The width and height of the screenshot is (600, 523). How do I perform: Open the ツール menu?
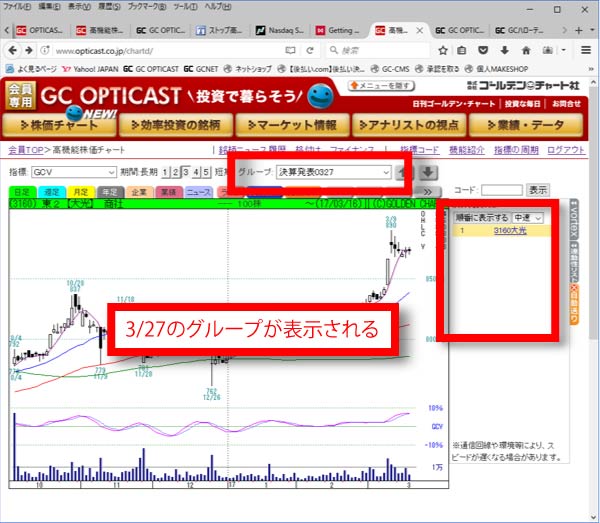click(x=185, y=7)
